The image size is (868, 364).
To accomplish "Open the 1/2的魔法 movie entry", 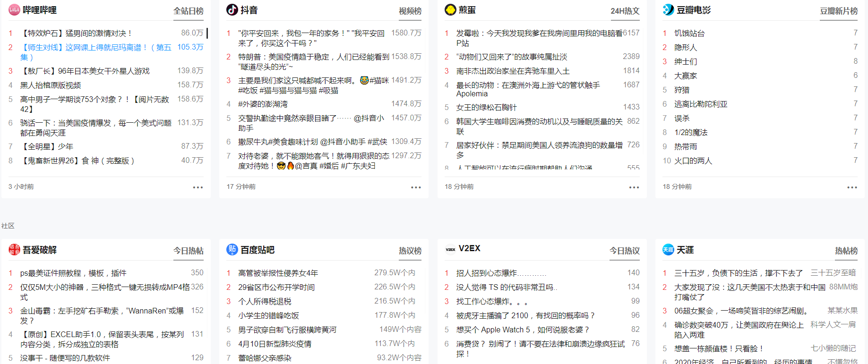I will click(691, 132).
